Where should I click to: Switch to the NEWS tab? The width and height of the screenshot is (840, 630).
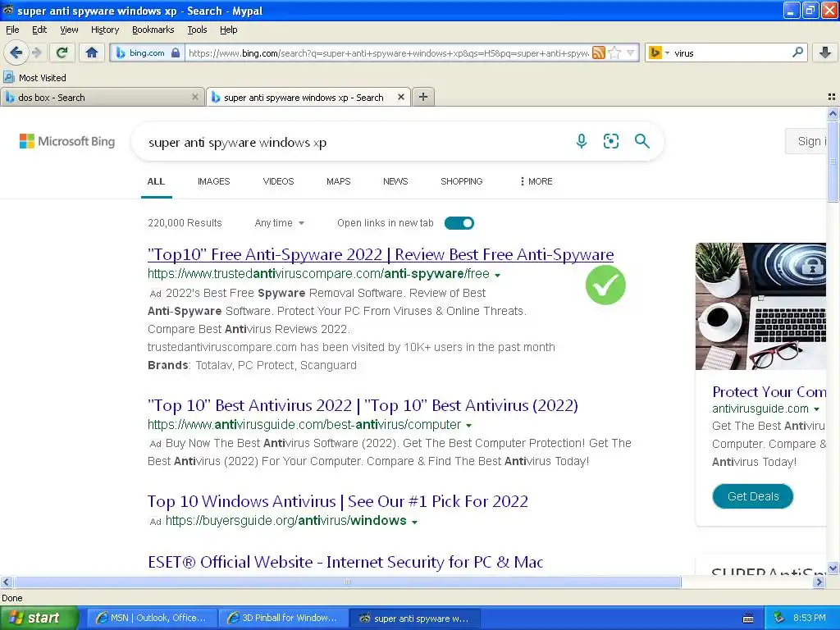(395, 181)
